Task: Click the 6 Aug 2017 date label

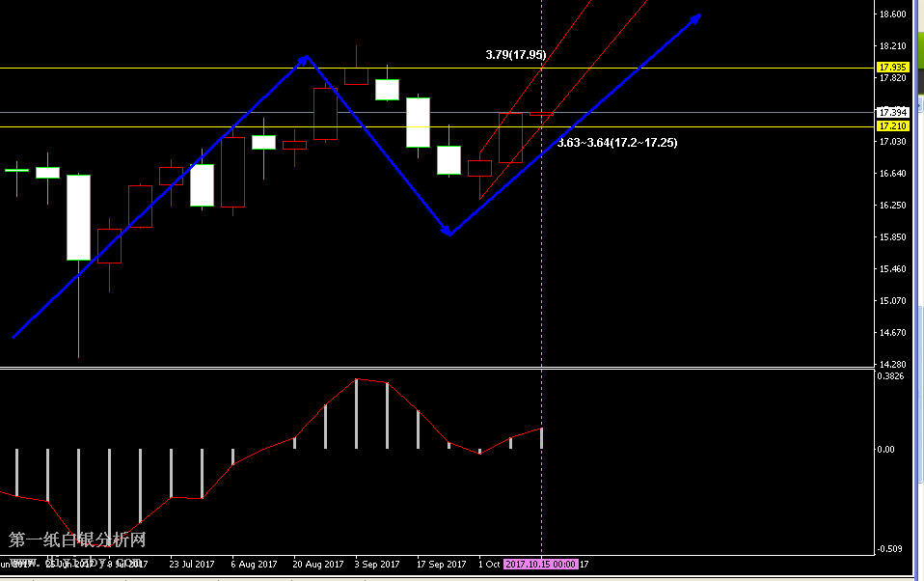Action: tap(255, 565)
